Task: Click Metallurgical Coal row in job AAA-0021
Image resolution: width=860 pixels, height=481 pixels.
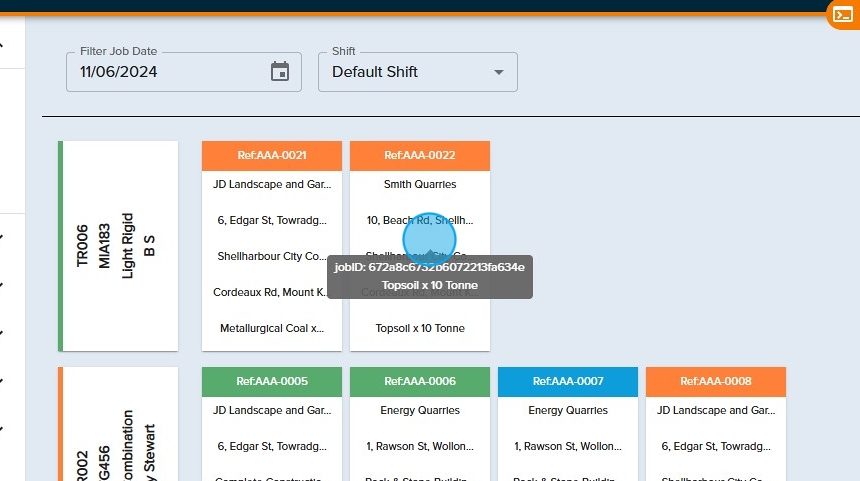Action: point(272,328)
